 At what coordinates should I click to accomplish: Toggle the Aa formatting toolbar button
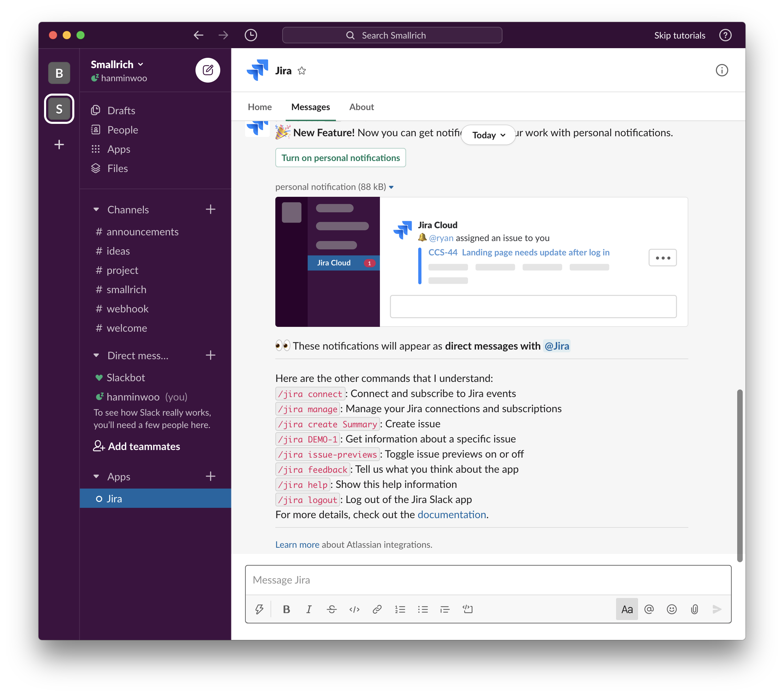coord(627,609)
